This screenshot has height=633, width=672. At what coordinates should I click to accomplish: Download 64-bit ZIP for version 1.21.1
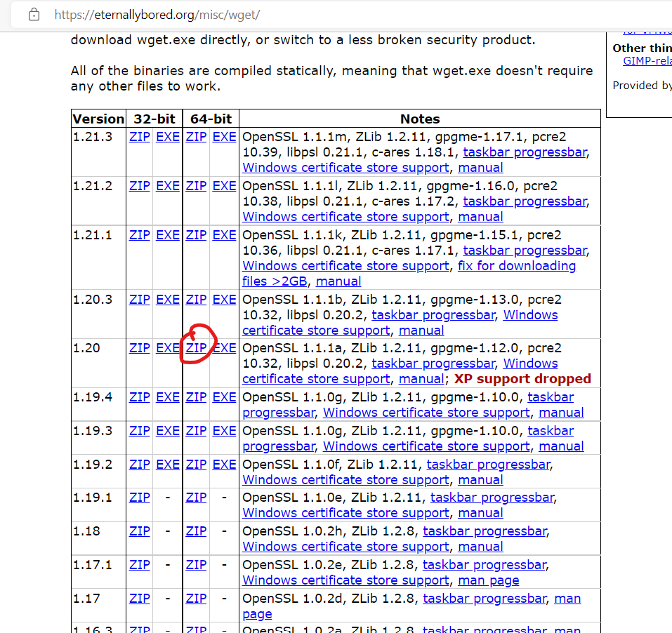[x=196, y=235]
